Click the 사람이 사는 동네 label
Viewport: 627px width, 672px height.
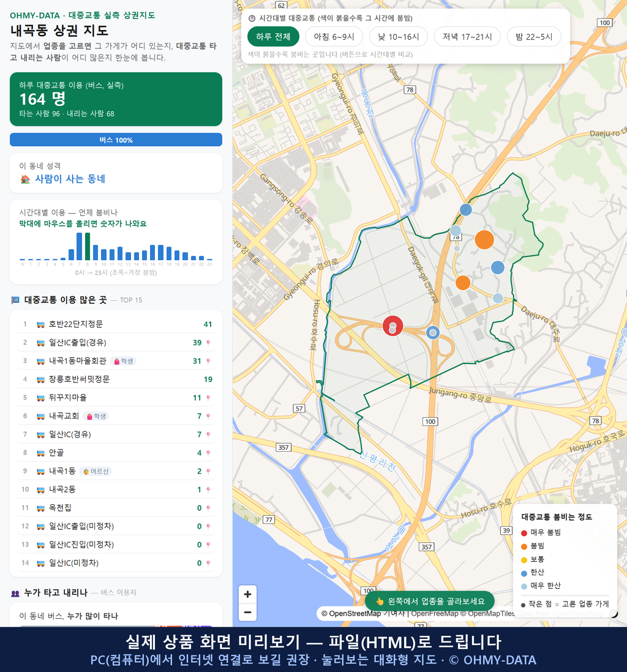[x=70, y=179]
